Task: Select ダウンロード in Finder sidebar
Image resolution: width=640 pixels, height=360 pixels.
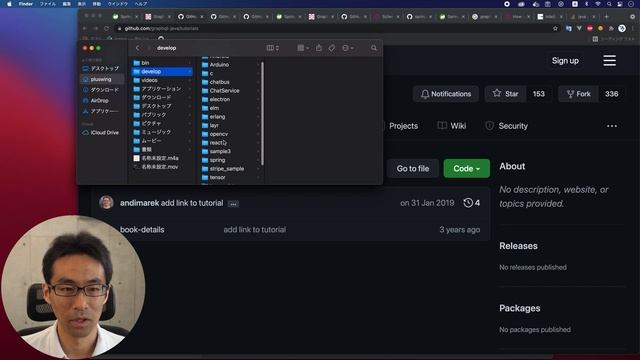Action: [x=101, y=90]
